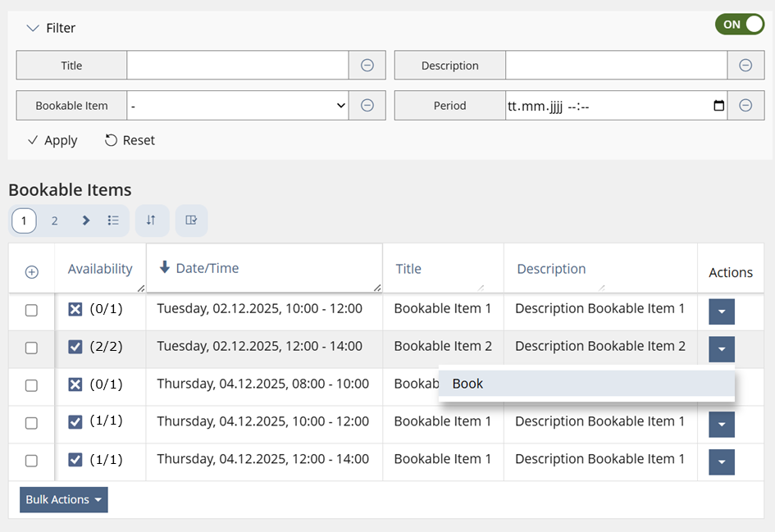The height and width of the screenshot is (532, 775).
Task: Click the sort order icon in toolbar
Action: pos(151,221)
